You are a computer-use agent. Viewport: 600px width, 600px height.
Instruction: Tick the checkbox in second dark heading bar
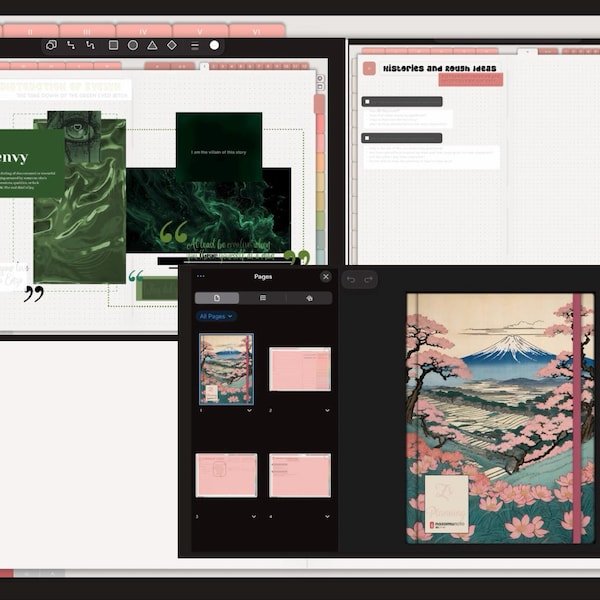click(x=367, y=138)
